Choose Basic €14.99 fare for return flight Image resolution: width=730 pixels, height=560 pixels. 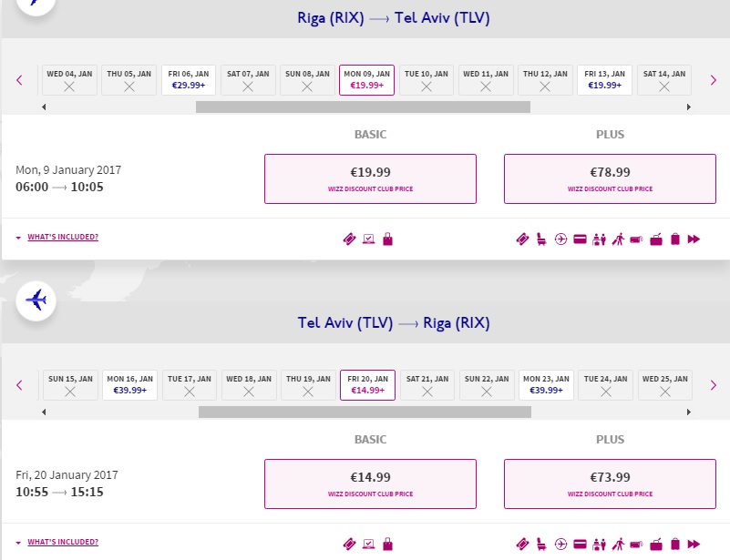tap(370, 484)
